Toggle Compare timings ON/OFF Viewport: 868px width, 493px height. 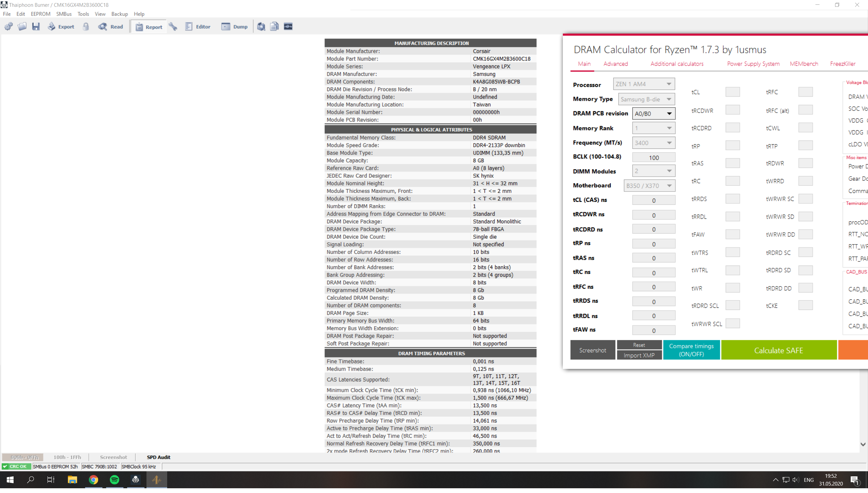point(691,350)
